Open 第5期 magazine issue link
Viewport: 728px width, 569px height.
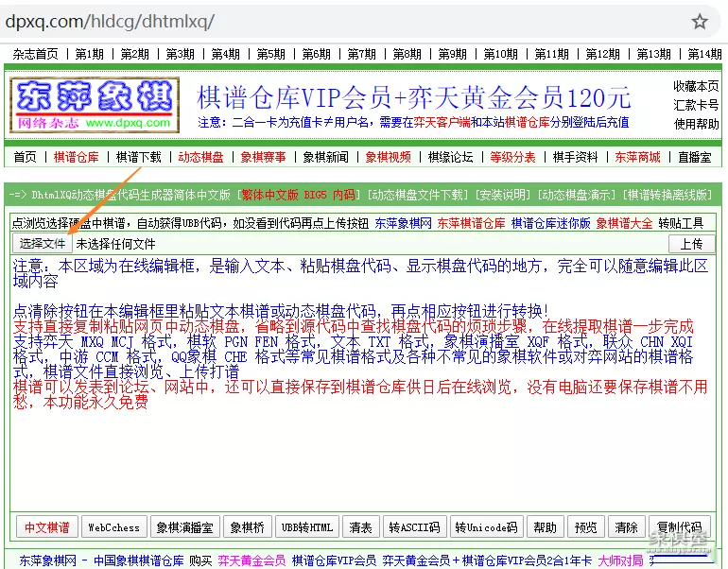click(x=270, y=54)
